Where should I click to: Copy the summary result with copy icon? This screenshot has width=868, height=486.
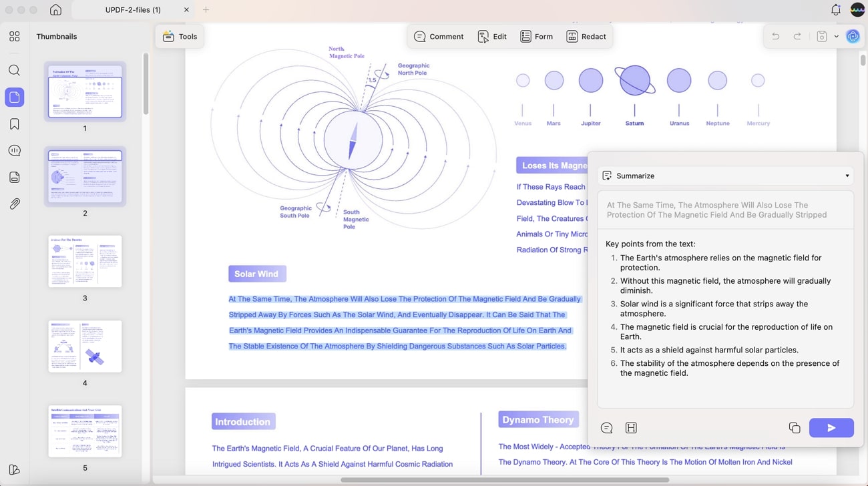794,428
